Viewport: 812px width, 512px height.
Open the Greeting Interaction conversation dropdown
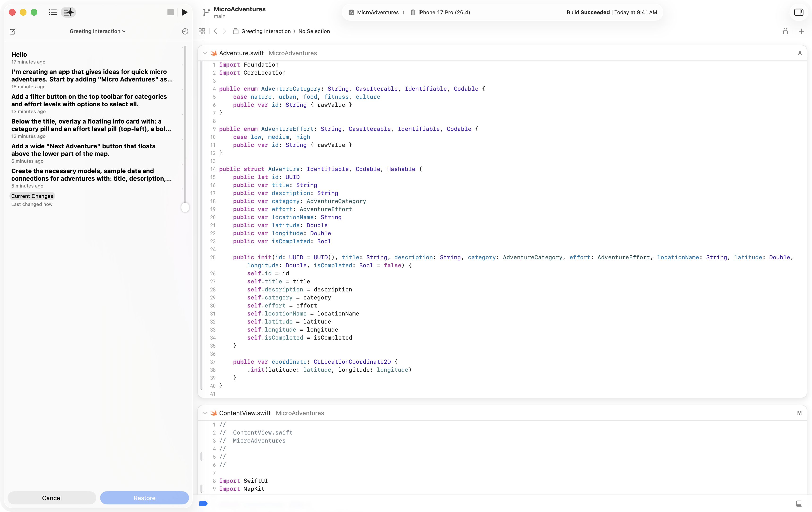(98, 31)
